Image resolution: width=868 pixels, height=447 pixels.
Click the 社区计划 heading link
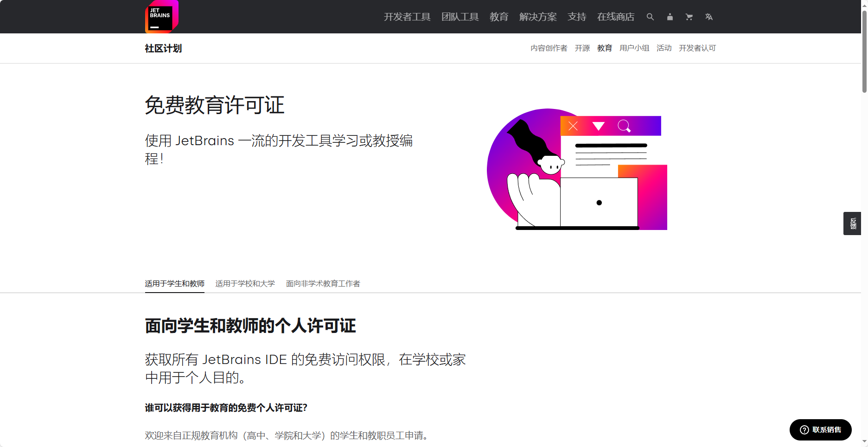[163, 48]
